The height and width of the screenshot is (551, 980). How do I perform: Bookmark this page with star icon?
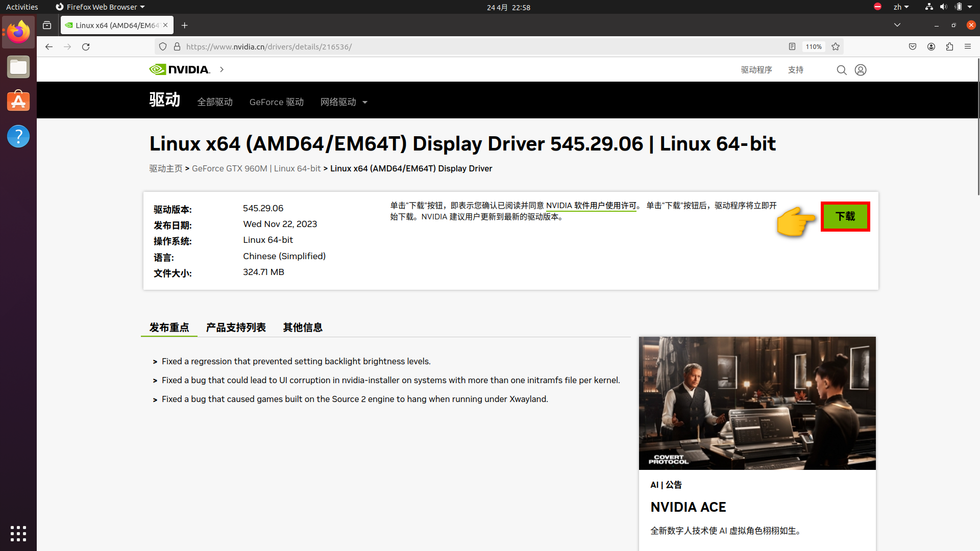click(x=836, y=47)
